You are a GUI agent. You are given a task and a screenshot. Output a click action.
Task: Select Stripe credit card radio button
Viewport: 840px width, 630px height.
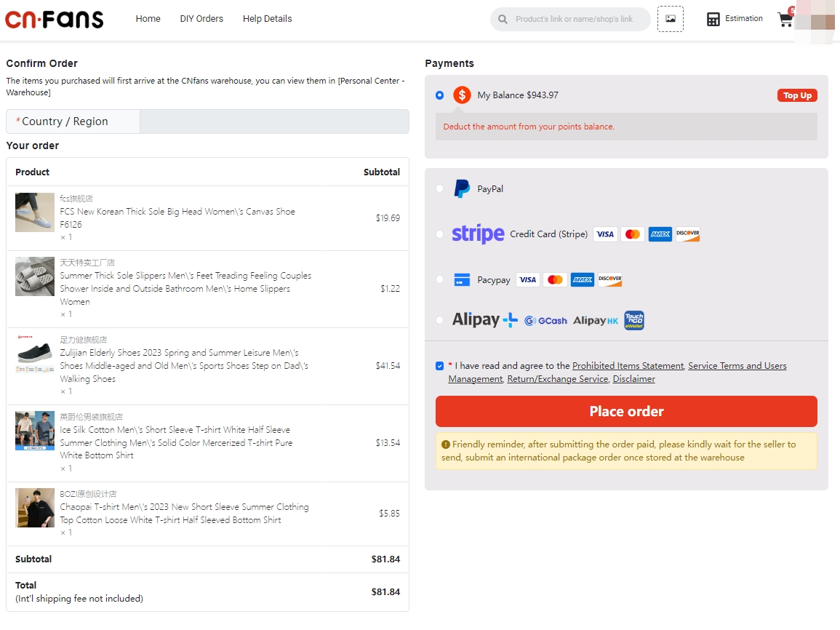click(440, 234)
